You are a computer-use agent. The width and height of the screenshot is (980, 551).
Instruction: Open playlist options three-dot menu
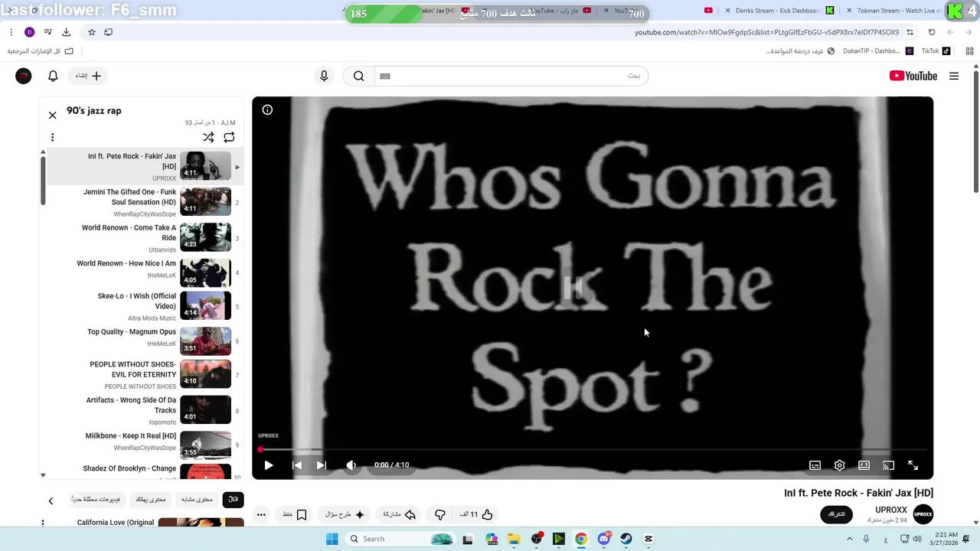pos(52,138)
